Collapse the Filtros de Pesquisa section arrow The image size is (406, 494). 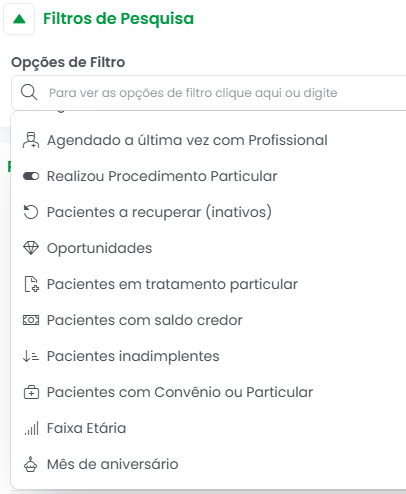point(19,19)
